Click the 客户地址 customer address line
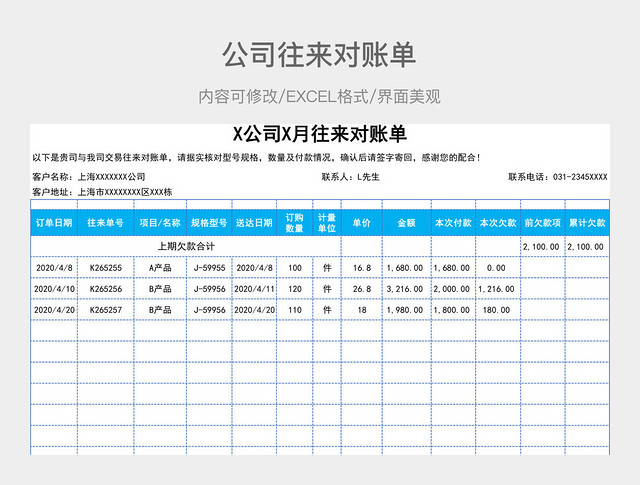640x485 pixels. tap(102, 192)
